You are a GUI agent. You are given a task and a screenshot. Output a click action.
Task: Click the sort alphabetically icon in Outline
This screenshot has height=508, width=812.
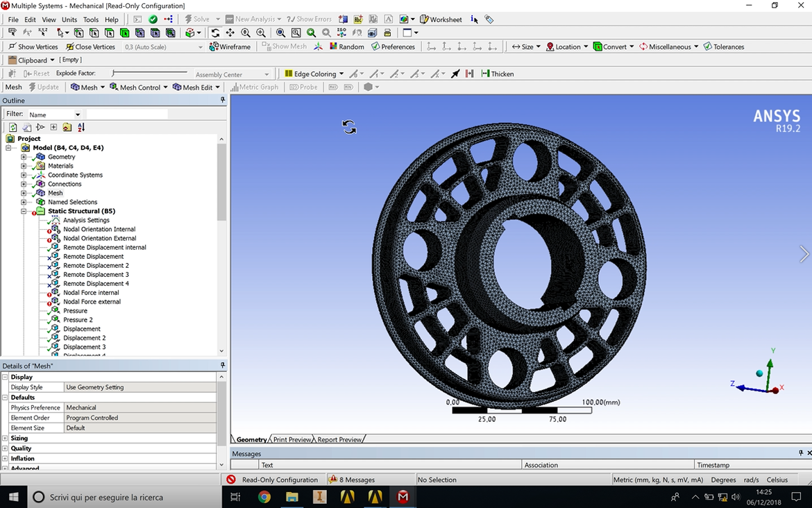pos(81,127)
